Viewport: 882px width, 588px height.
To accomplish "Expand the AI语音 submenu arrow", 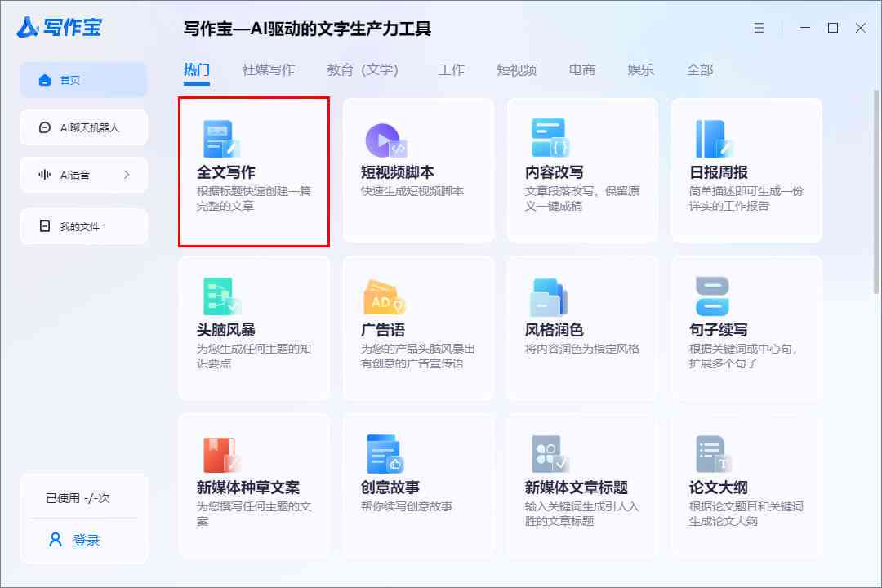I will (127, 175).
